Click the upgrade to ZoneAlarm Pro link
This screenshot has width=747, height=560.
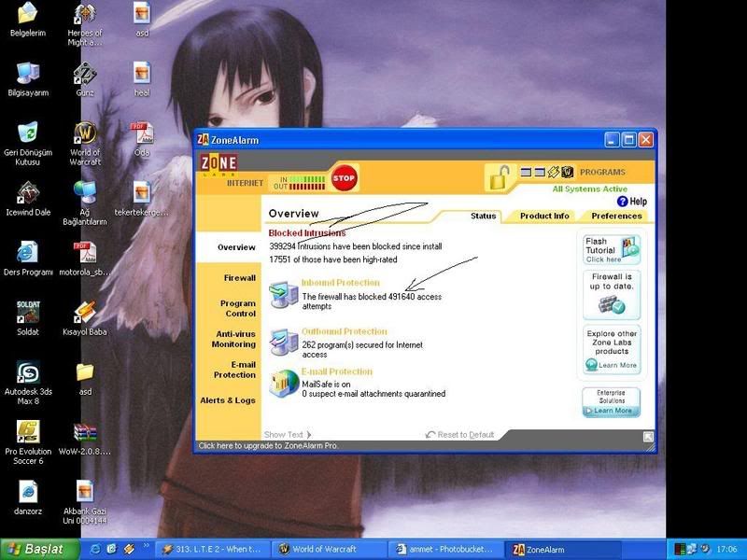[267, 446]
